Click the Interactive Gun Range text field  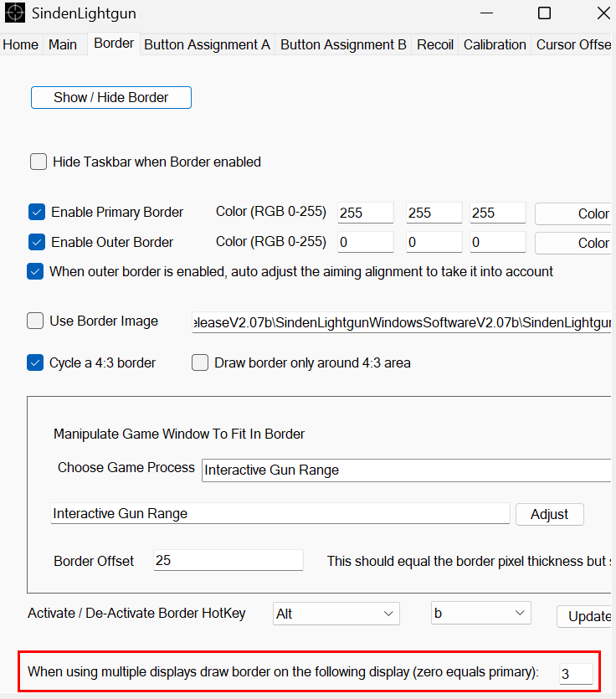pyautogui.click(x=280, y=513)
